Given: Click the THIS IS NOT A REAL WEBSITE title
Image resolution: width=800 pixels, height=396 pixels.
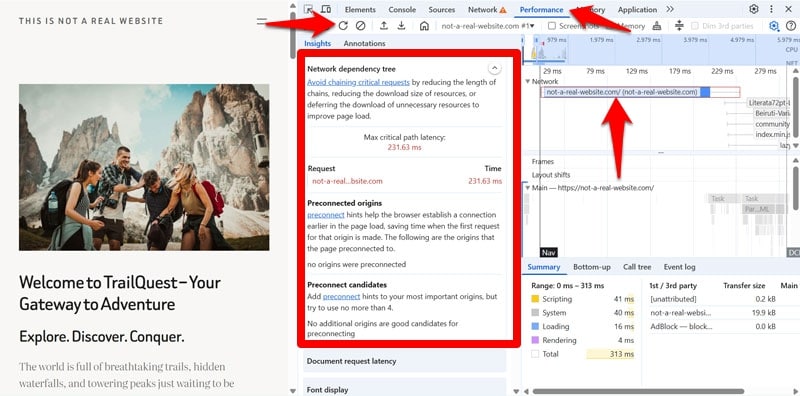Looking at the screenshot, I should [x=91, y=21].
